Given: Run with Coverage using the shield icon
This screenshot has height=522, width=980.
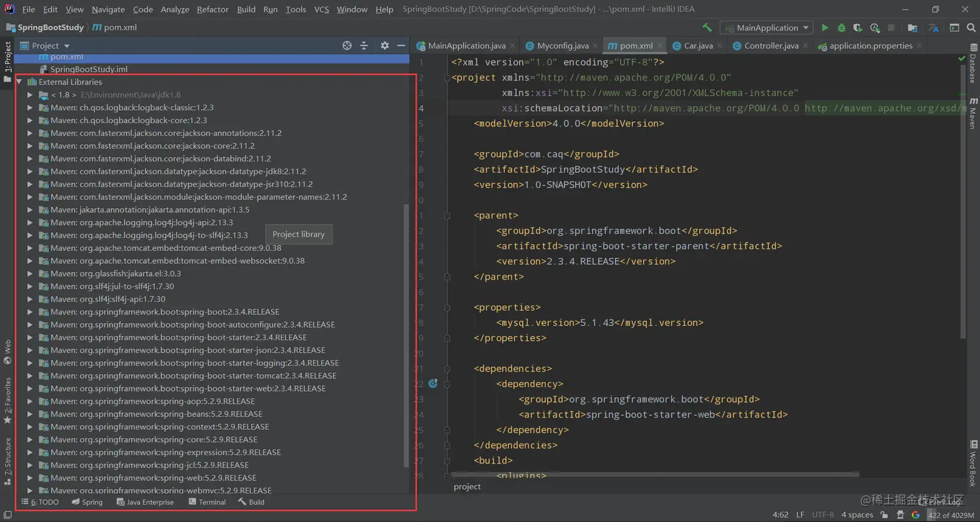Looking at the screenshot, I should pos(858,28).
